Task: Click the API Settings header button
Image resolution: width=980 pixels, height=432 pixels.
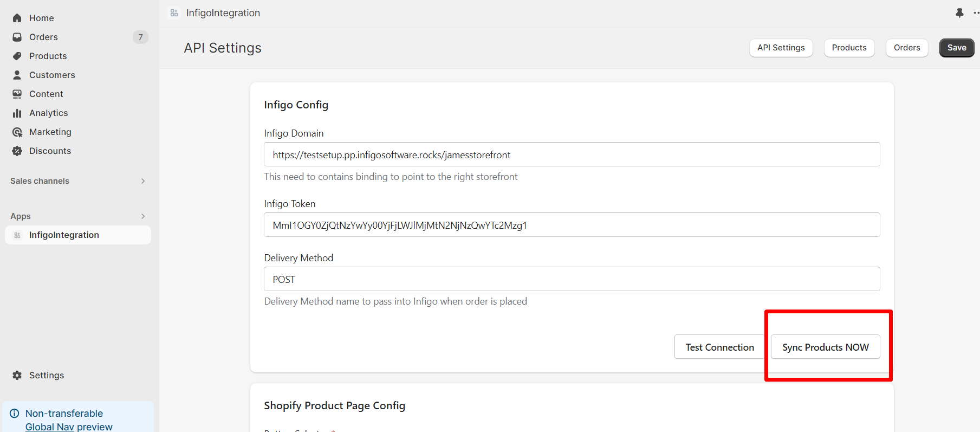Action: click(x=781, y=48)
